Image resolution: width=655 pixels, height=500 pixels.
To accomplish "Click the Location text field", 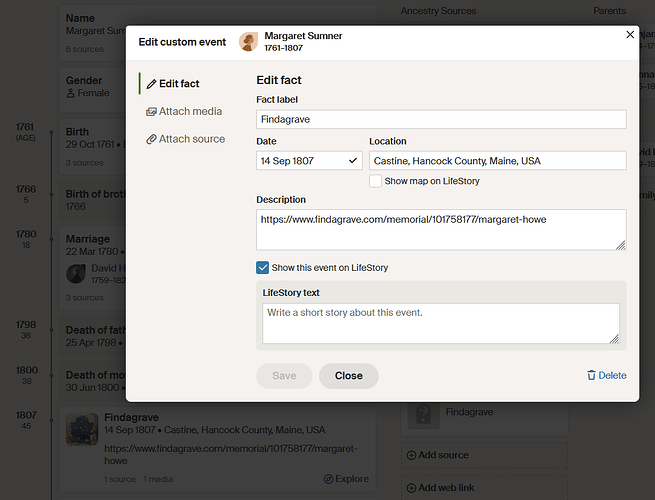I will tap(498, 160).
